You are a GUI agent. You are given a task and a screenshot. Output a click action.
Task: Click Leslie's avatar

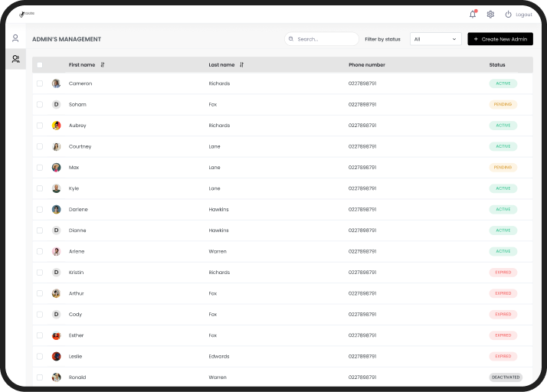(56, 357)
